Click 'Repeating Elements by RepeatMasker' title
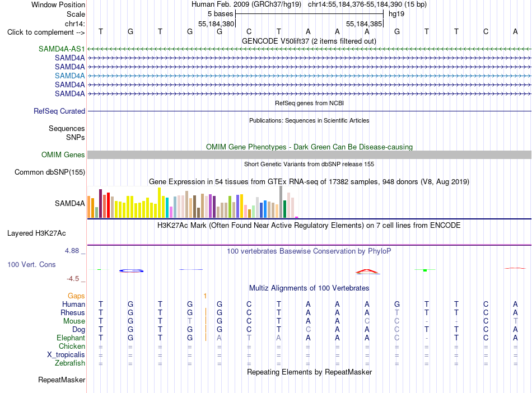Screen dimensions: 532x393 (310, 372)
